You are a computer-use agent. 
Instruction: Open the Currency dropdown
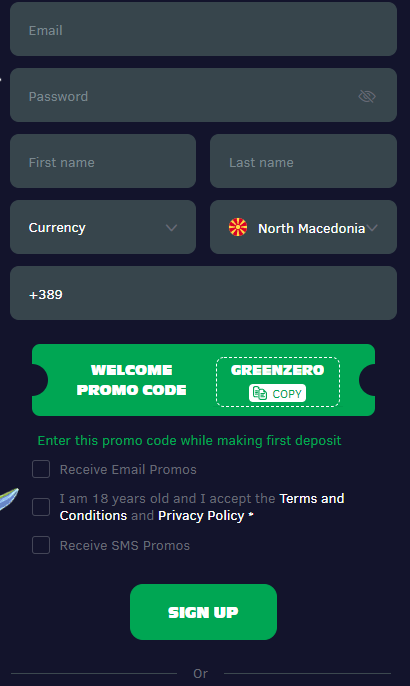pos(103,227)
